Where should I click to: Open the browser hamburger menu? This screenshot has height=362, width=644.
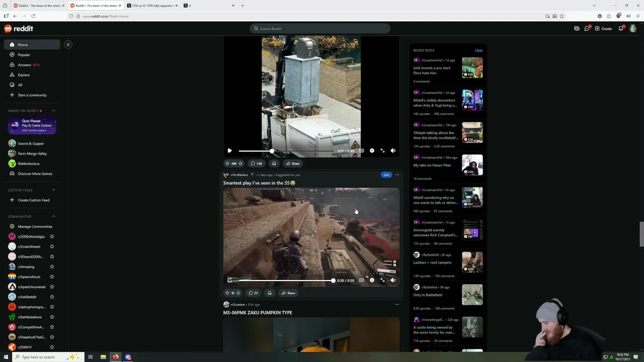click(637, 16)
